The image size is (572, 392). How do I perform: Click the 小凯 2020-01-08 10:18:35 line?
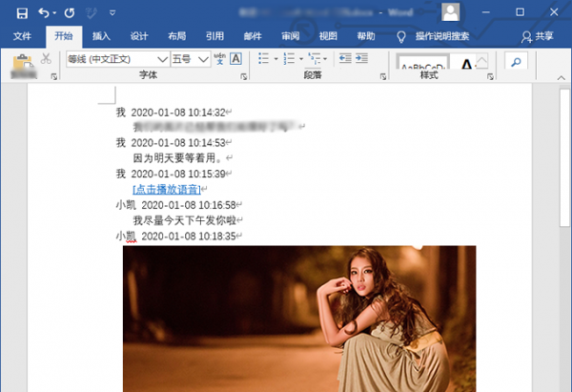pos(175,236)
